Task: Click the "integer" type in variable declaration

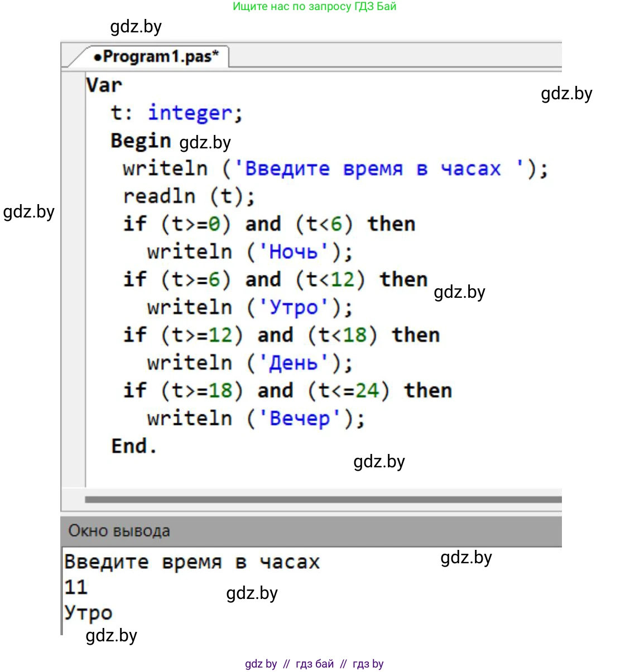Action: [x=190, y=113]
